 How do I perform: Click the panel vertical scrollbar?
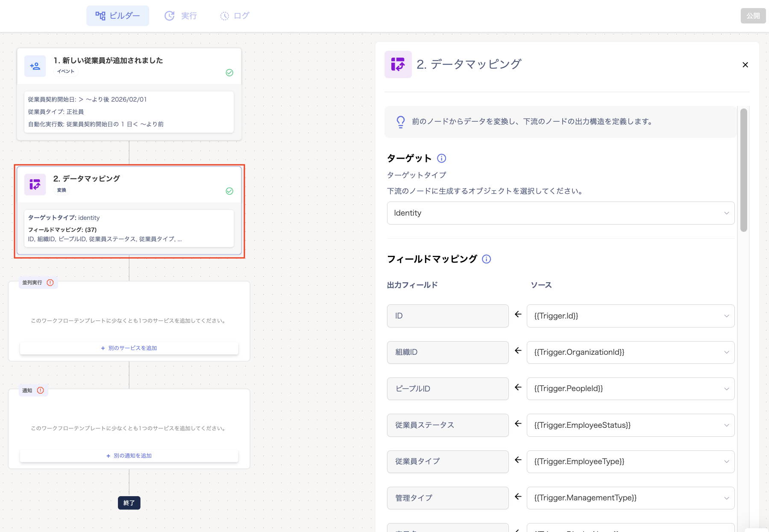744,170
